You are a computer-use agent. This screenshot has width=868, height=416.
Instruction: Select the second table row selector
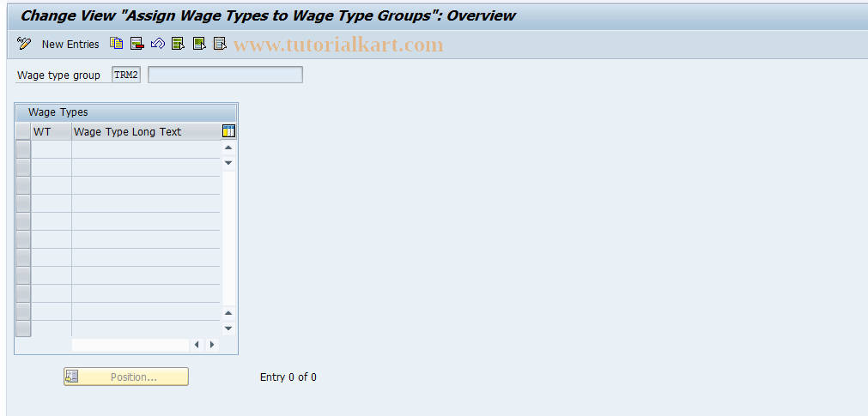click(23, 167)
